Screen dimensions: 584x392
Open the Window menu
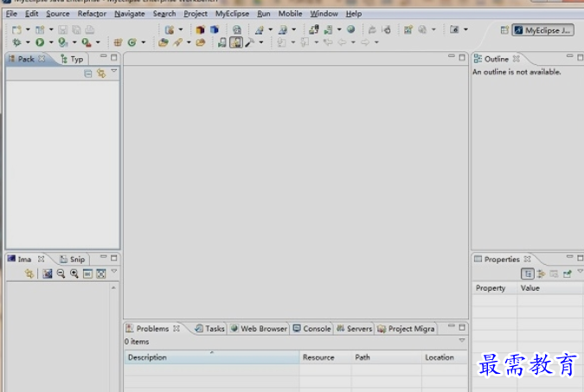[x=324, y=14]
